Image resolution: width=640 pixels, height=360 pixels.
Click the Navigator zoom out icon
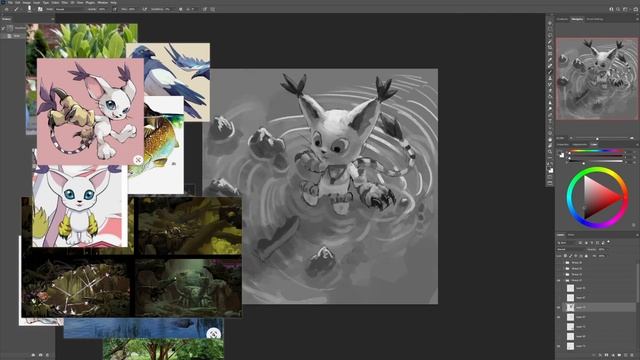pyautogui.click(x=571, y=138)
